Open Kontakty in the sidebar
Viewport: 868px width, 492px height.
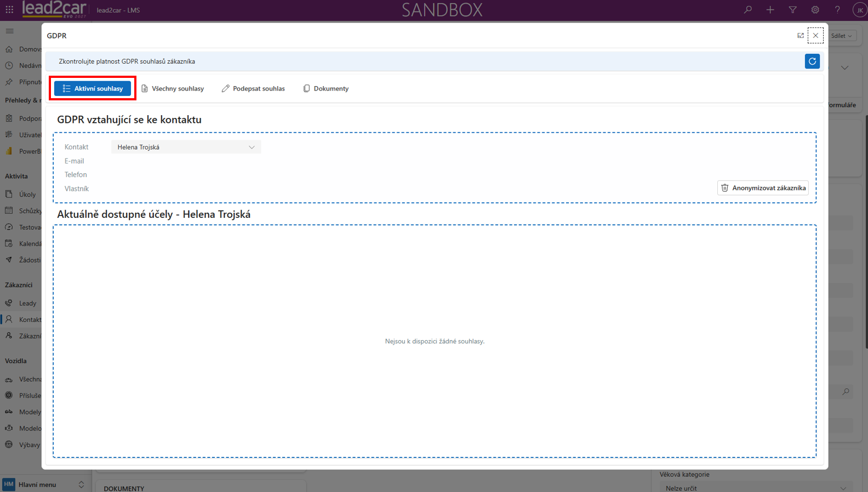point(22,319)
